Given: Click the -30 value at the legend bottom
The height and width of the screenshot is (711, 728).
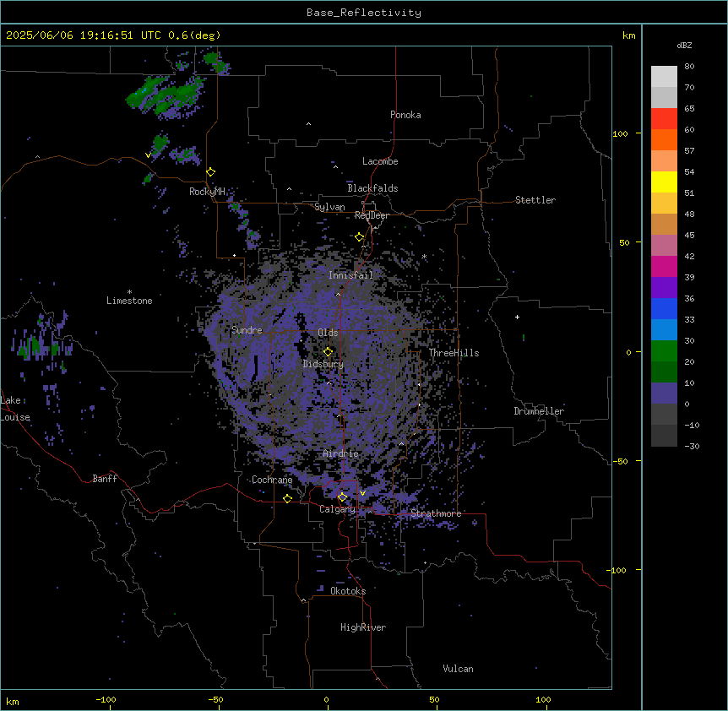Looking at the screenshot, I should (x=692, y=447).
